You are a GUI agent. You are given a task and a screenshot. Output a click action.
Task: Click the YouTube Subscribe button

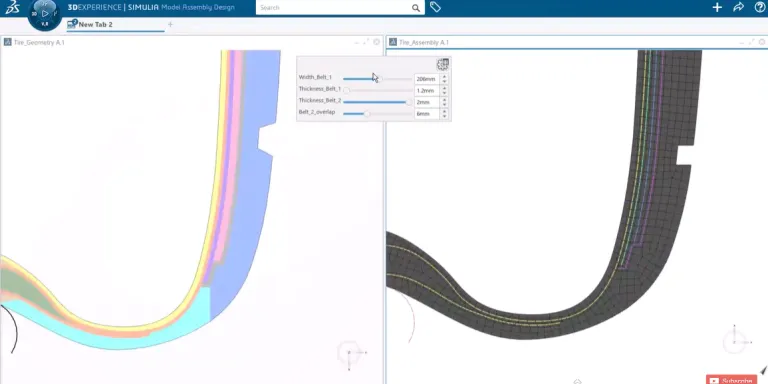pyautogui.click(x=731, y=380)
